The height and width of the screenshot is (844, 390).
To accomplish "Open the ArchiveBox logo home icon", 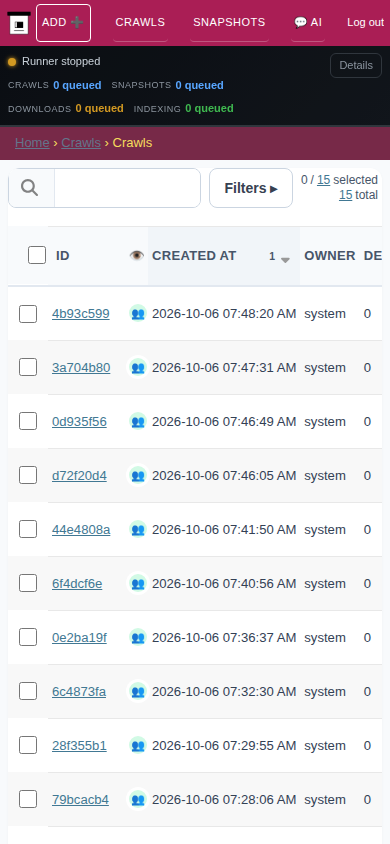I will pyautogui.click(x=19, y=23).
